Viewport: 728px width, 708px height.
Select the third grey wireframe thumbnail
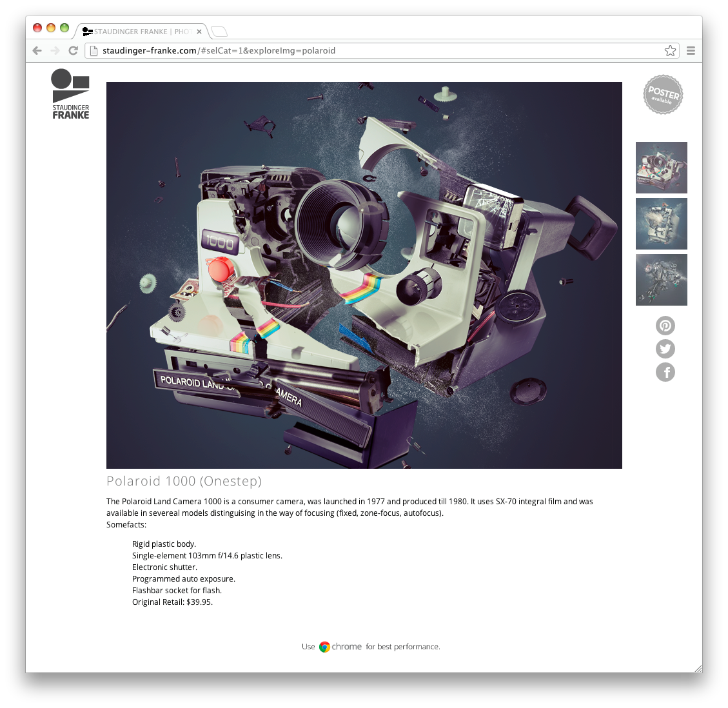coord(661,280)
